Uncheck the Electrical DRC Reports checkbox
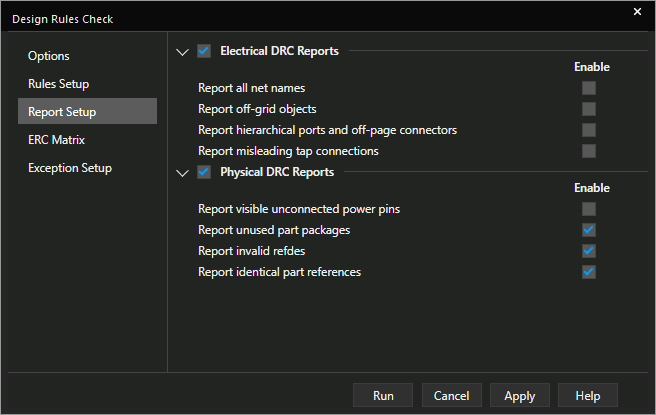Screen dimensions: 656x415 click(204, 51)
